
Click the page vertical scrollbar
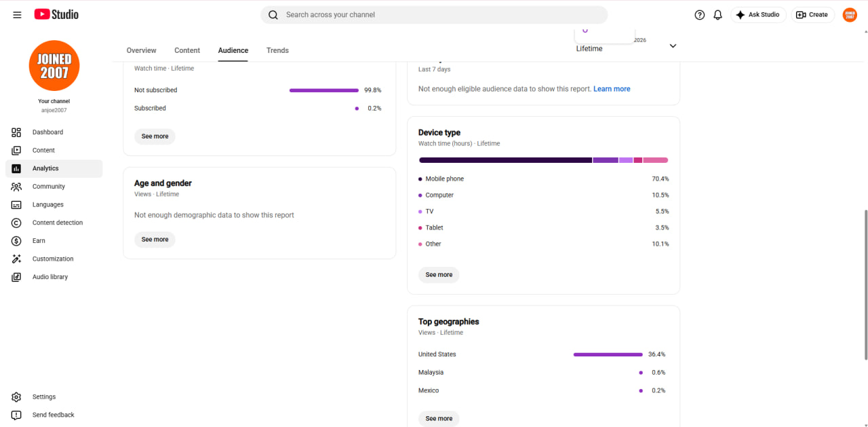pyautogui.click(x=865, y=284)
